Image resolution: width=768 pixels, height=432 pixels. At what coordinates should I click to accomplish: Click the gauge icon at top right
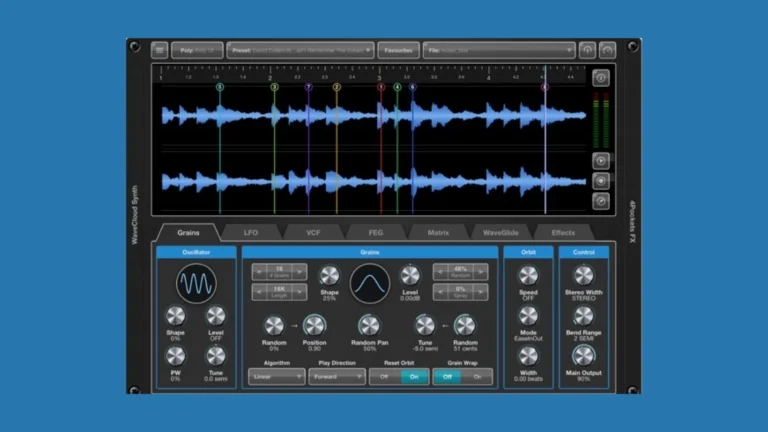607,50
